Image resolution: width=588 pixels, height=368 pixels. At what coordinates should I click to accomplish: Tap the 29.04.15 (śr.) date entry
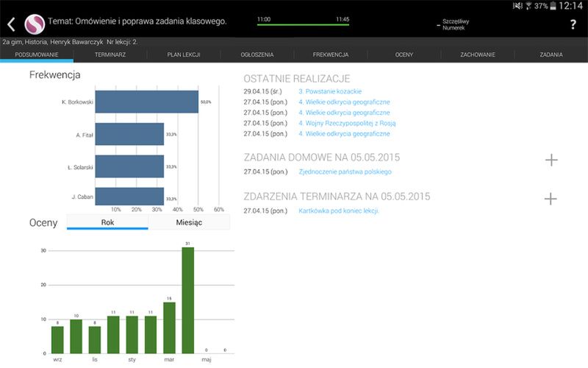tap(262, 91)
